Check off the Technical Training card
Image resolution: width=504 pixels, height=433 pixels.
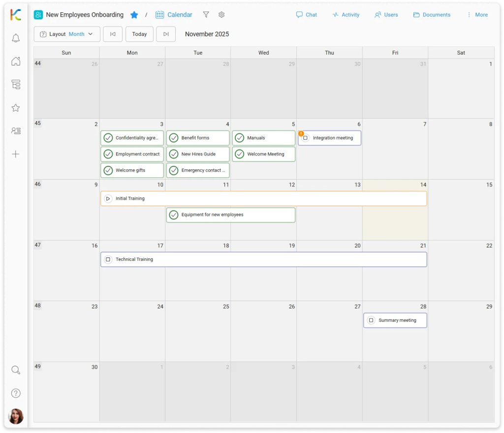pos(108,259)
